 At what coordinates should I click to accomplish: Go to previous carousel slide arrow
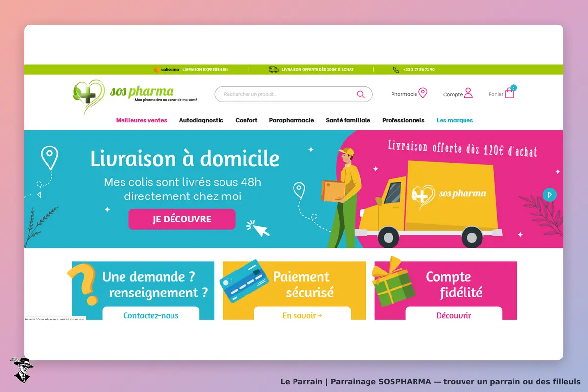tap(39, 195)
